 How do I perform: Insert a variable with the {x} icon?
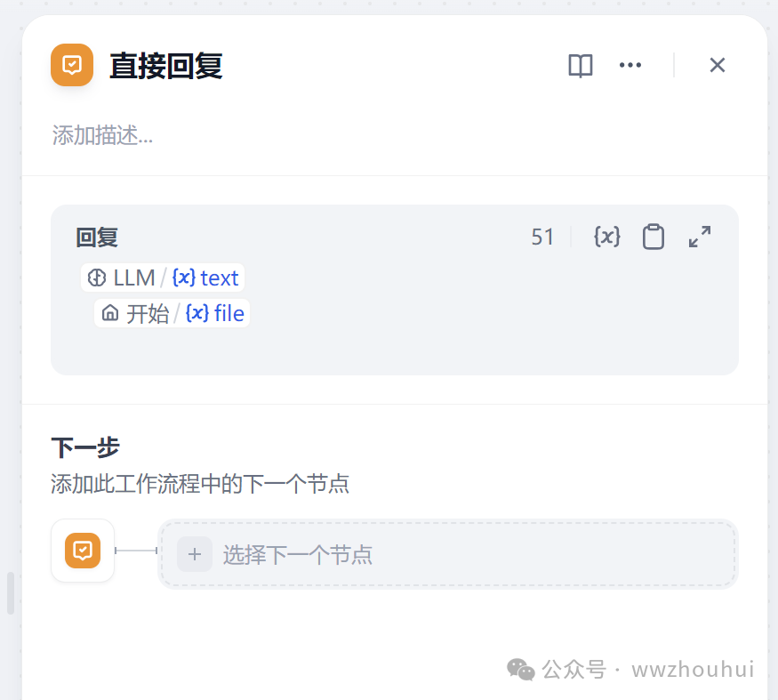[x=606, y=237]
